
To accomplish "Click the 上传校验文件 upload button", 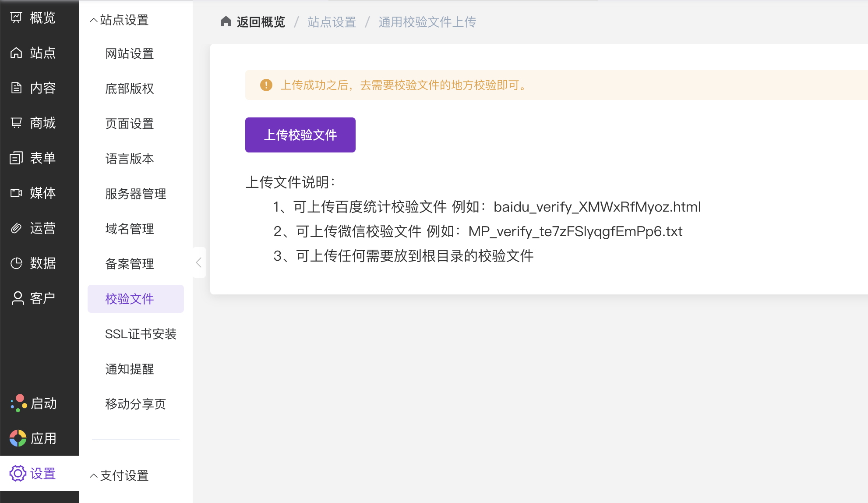I will click(300, 135).
